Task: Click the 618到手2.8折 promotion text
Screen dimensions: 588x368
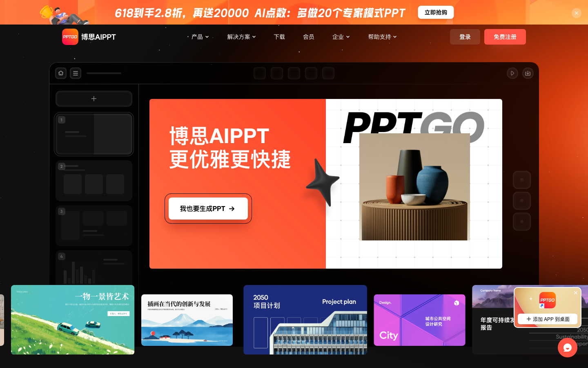Action: (x=260, y=13)
